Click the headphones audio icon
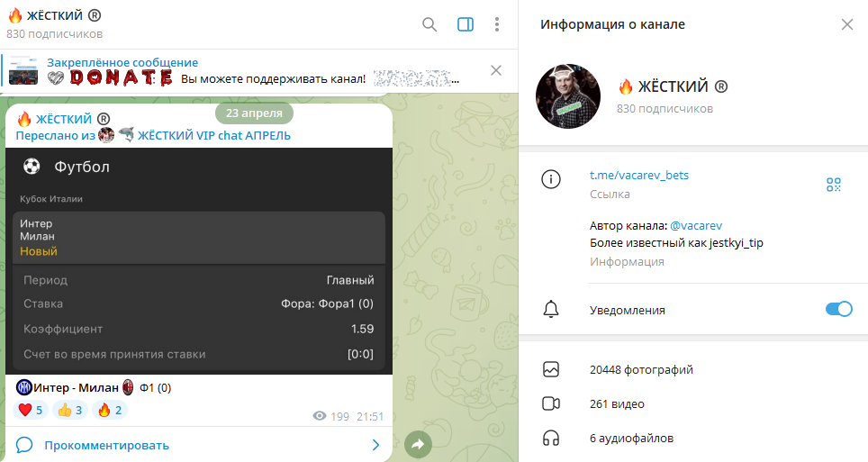The width and height of the screenshot is (868, 462). (x=551, y=439)
